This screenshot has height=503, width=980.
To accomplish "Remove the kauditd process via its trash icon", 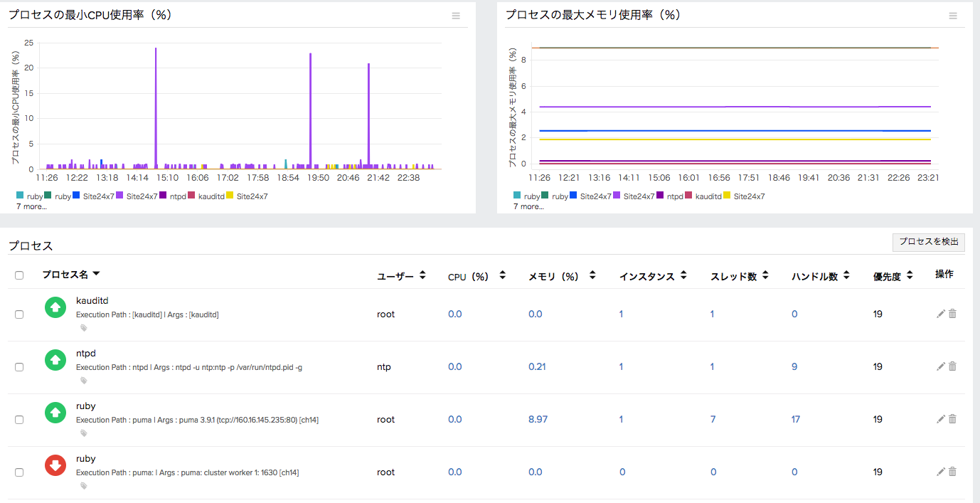I will pyautogui.click(x=952, y=313).
